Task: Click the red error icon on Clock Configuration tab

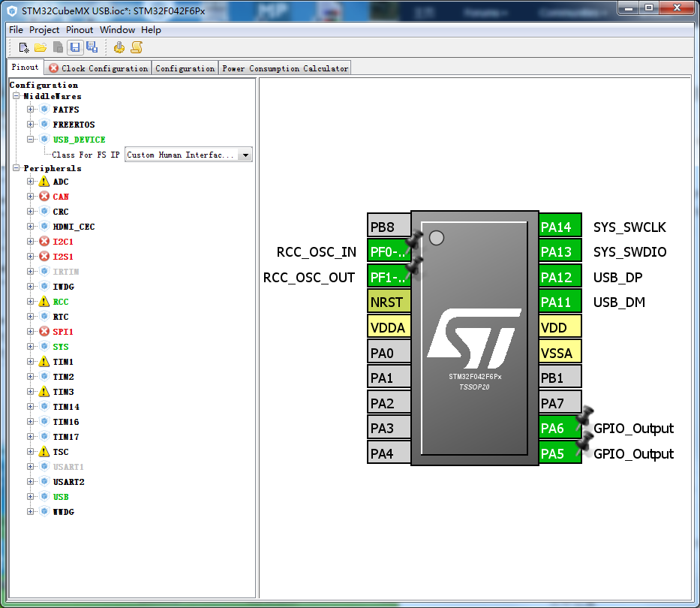Action: click(53, 68)
